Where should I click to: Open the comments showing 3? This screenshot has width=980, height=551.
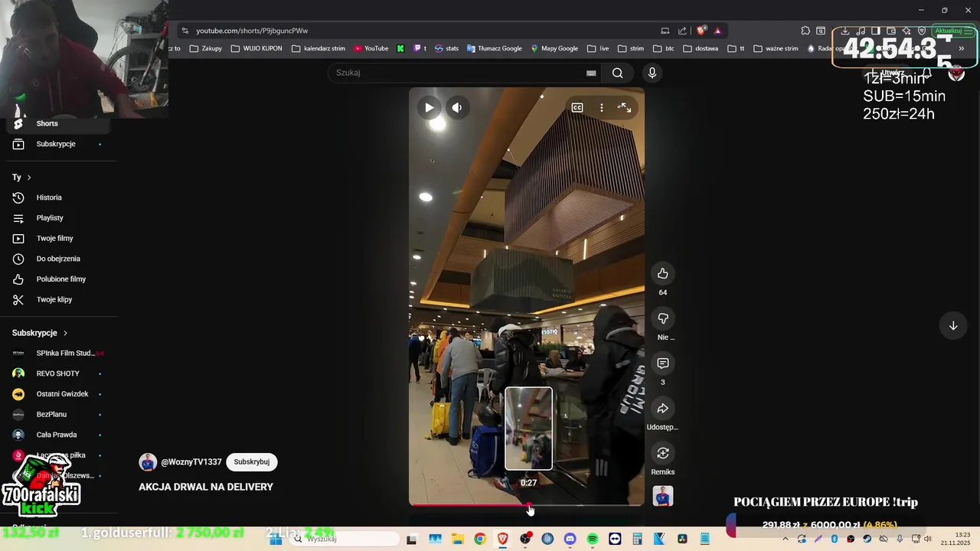pos(663,364)
